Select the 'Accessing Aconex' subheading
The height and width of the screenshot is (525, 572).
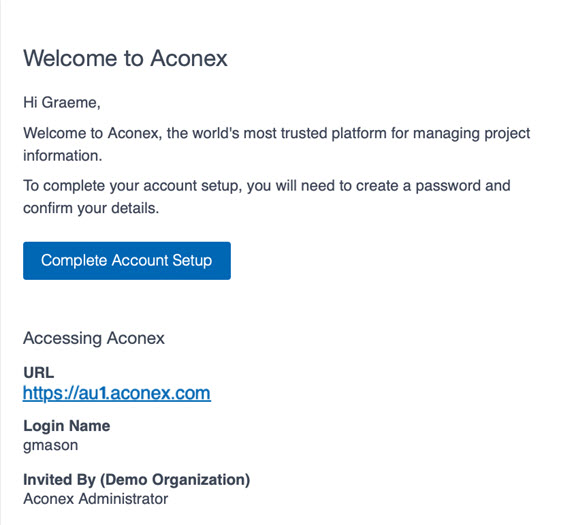click(94, 338)
